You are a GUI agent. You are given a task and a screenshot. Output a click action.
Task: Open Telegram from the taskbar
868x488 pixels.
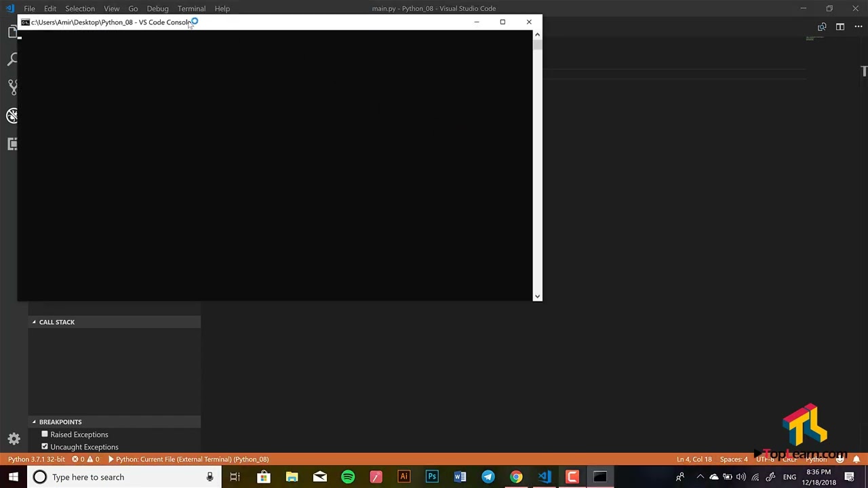[488, 477]
